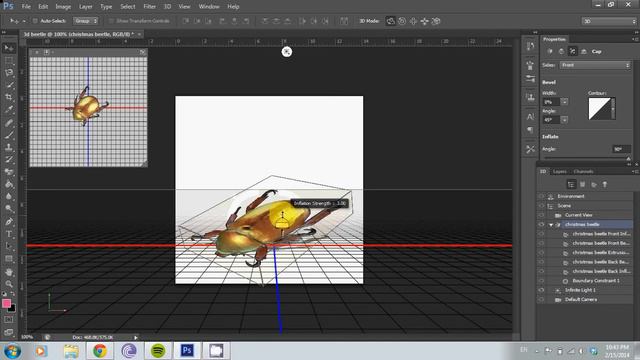Open the 3D menu
This screenshot has height=360, width=640.
[x=167, y=7]
